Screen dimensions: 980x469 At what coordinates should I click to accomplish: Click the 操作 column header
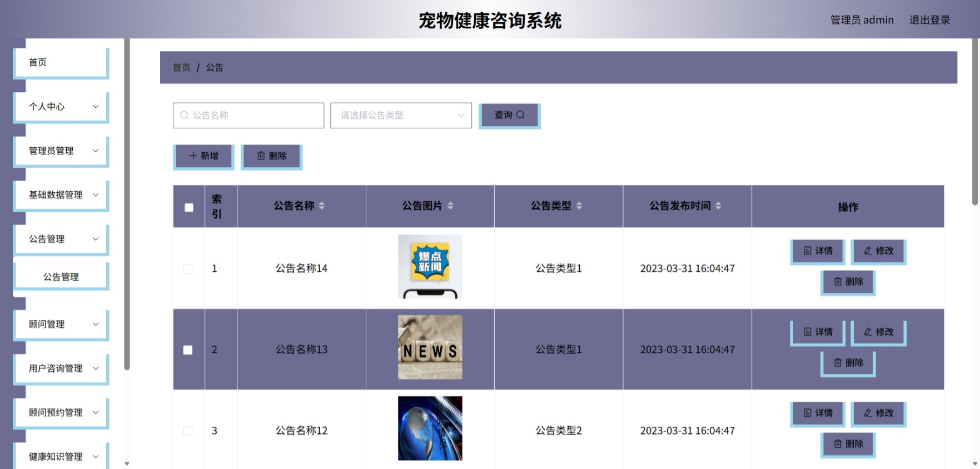coord(848,207)
